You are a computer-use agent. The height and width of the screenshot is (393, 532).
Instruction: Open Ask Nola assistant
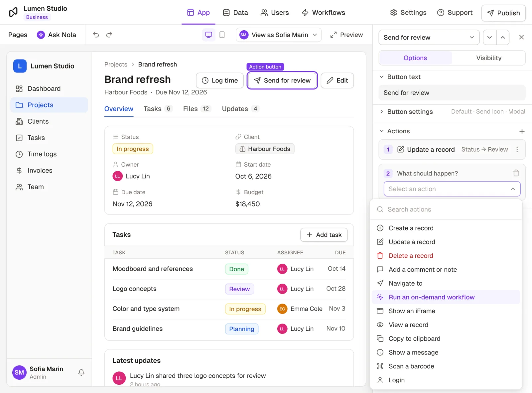click(x=57, y=35)
